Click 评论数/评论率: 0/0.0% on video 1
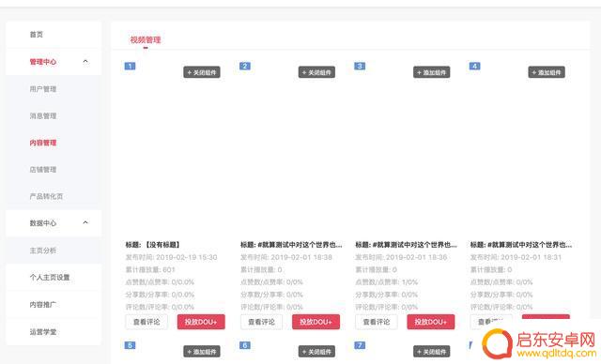The width and height of the screenshot is (601, 364). pyautogui.click(x=160, y=307)
